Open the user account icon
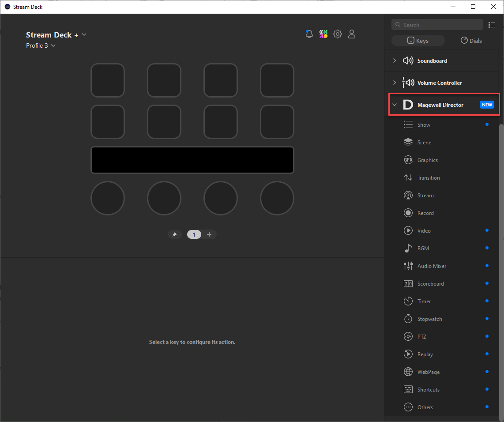 click(352, 34)
